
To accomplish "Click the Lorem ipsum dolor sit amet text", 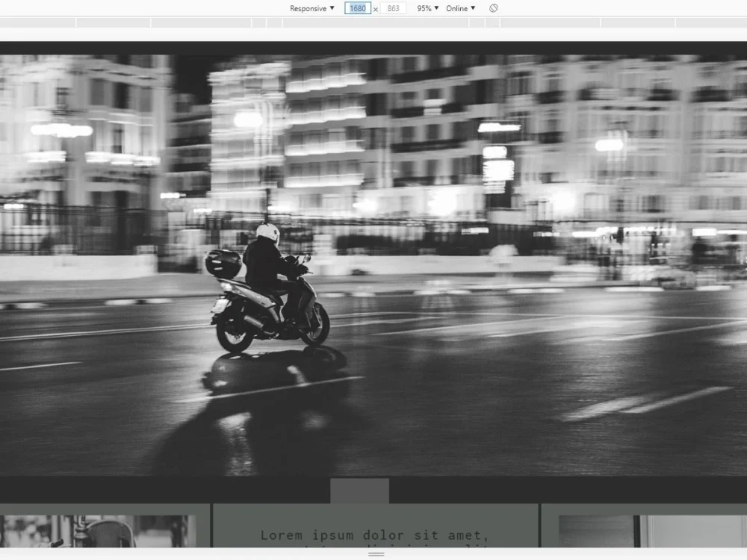I will pos(375,535).
